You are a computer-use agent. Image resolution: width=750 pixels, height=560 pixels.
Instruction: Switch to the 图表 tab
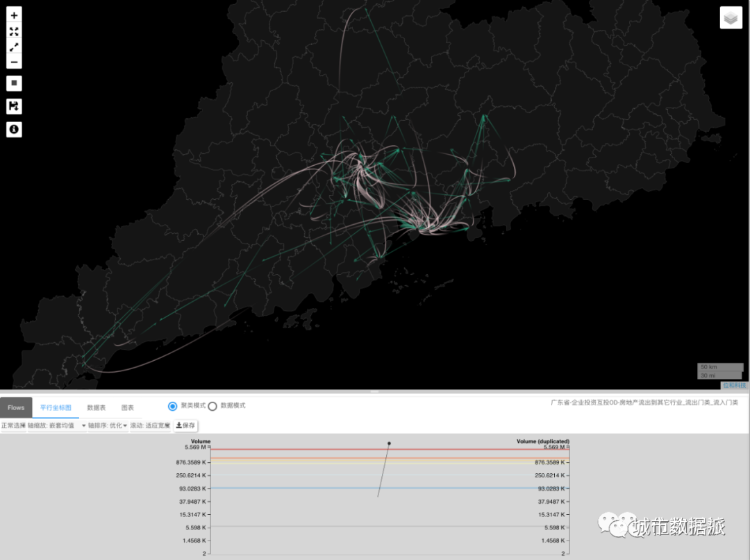click(127, 407)
